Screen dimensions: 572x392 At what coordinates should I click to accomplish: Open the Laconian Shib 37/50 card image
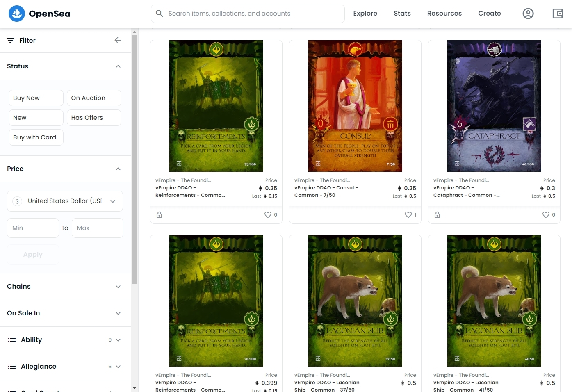[355, 301]
